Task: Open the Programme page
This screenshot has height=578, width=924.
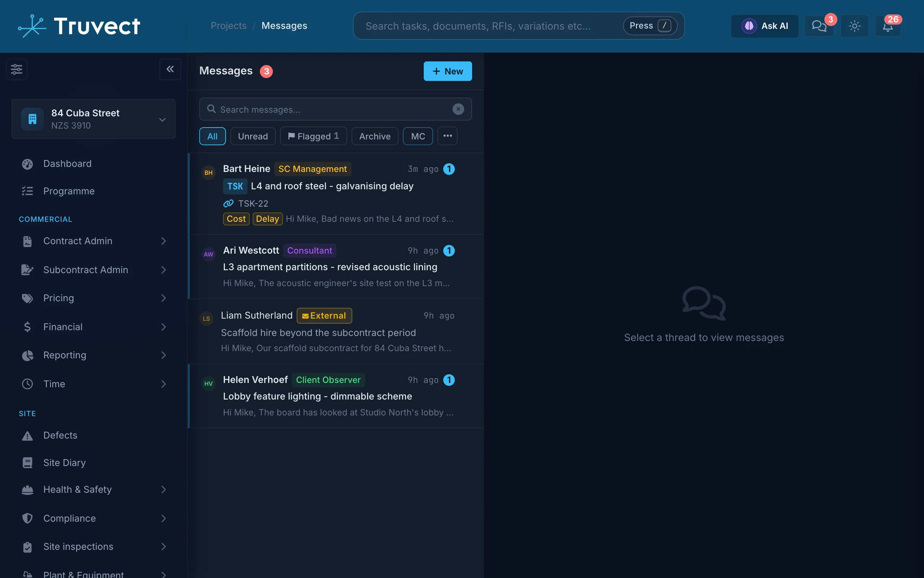Action: (x=93, y=191)
